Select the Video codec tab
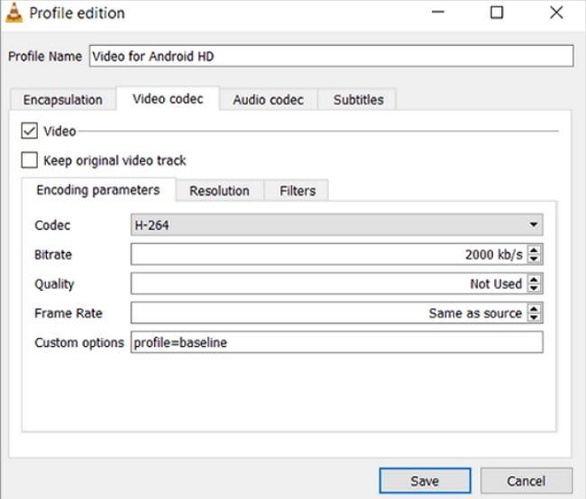 coord(168,99)
